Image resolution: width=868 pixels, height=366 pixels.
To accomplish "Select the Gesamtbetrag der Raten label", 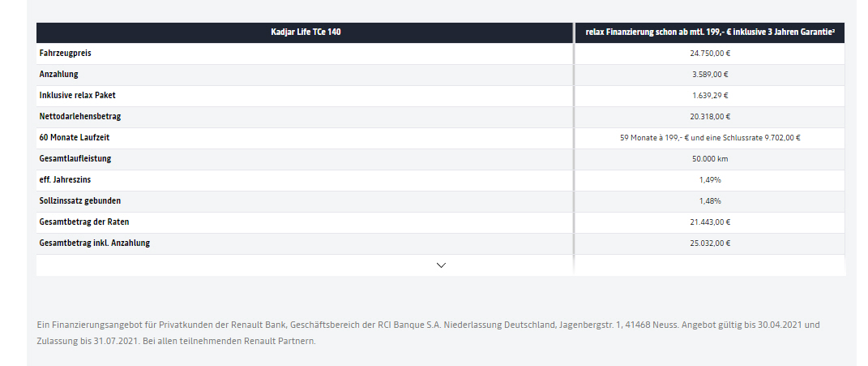I will coord(84,222).
